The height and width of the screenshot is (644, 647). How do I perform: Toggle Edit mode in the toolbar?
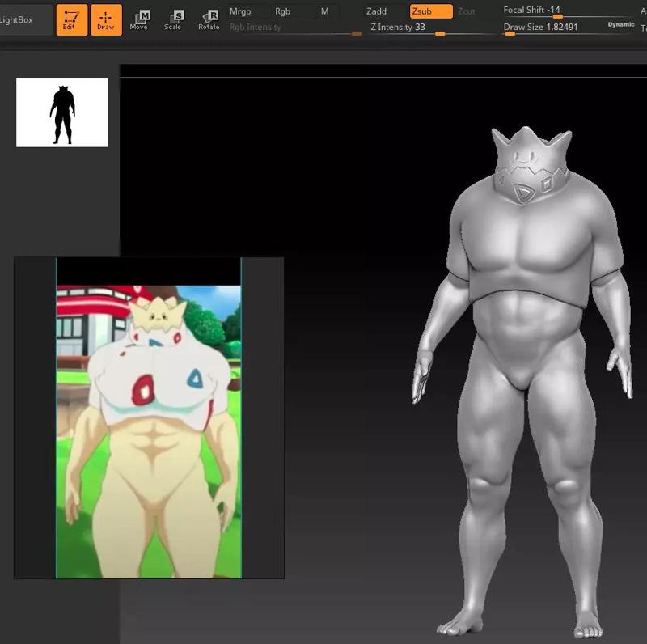coord(70,17)
